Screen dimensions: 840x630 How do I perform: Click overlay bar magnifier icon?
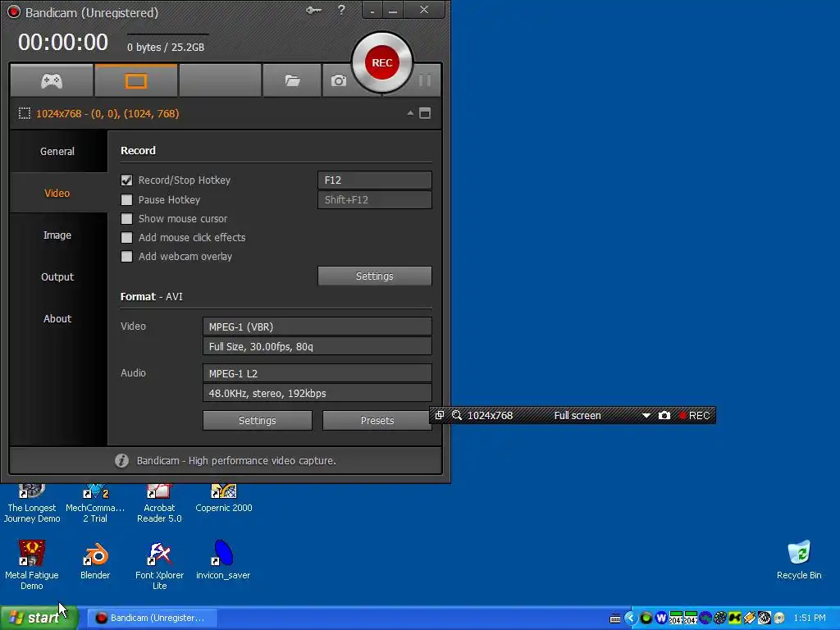456,415
